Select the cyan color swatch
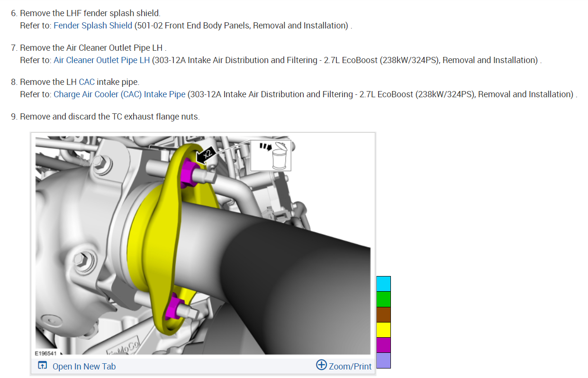This screenshot has width=588, height=378. click(x=383, y=284)
